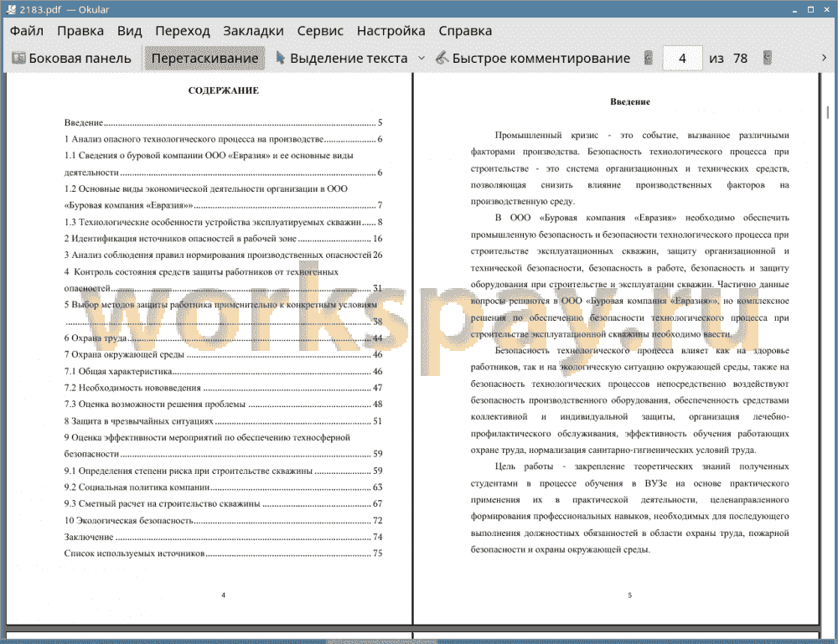Go to next page using toolbar arrow
The image size is (838, 644).
(x=768, y=58)
